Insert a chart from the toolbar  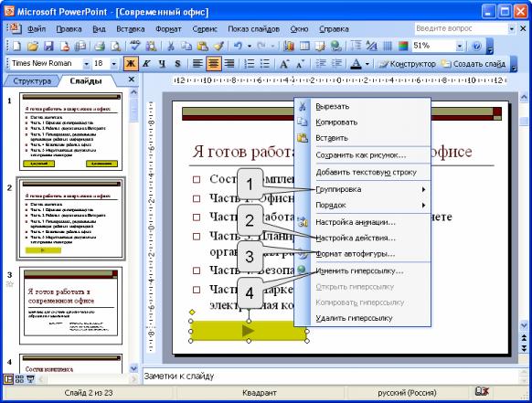[289, 46]
